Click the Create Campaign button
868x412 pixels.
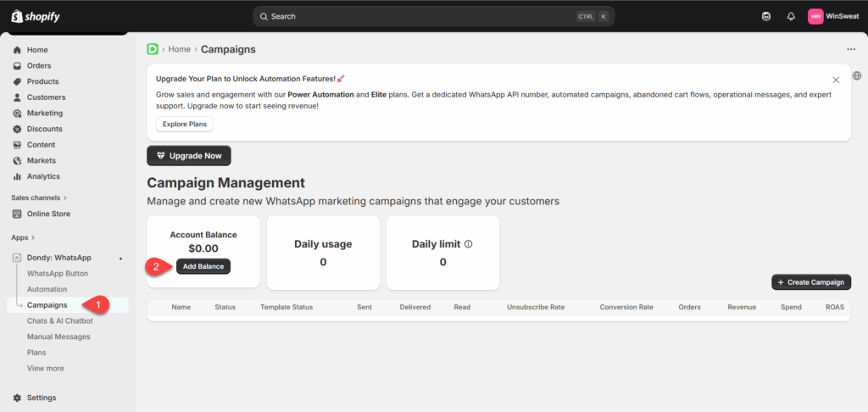pyautogui.click(x=810, y=281)
